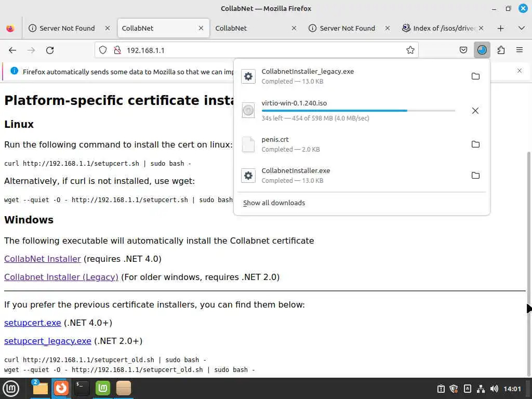Open Firefox View pinned icon

[x=10, y=28]
